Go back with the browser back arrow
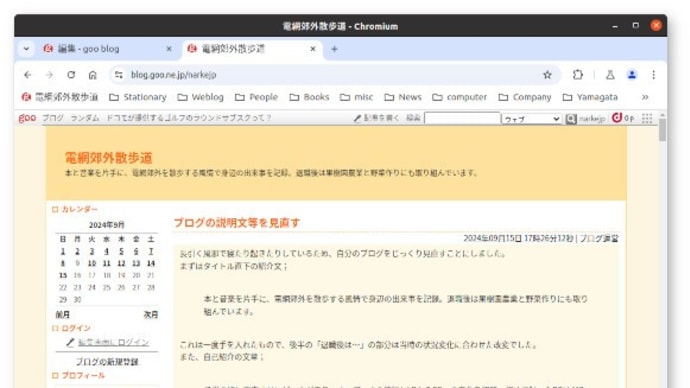Screen dimensions: 690x388 coord(28,75)
